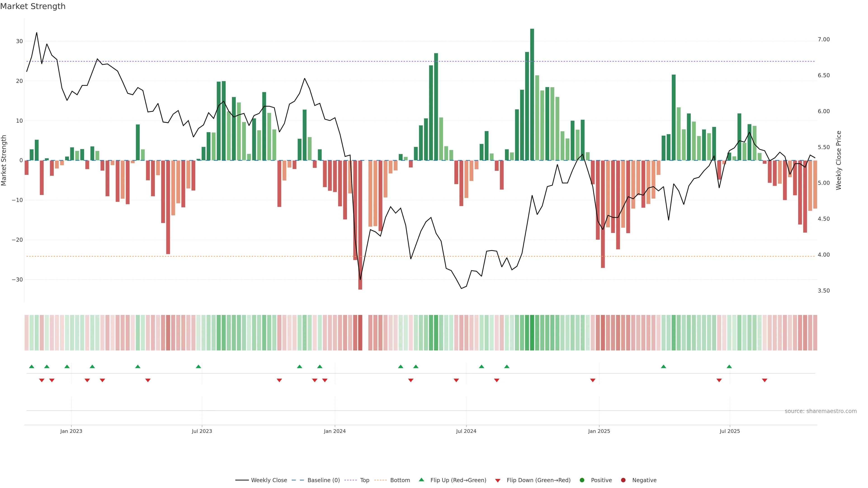Click the Market Strength chart title
Image resolution: width=868 pixels, height=488 pixels.
pyautogui.click(x=33, y=6)
